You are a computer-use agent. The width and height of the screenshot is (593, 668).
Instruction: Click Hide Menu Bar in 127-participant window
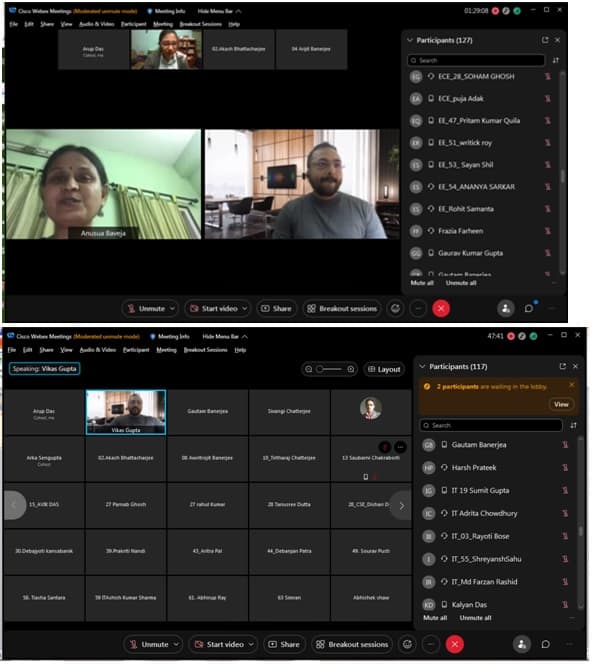tap(219, 11)
